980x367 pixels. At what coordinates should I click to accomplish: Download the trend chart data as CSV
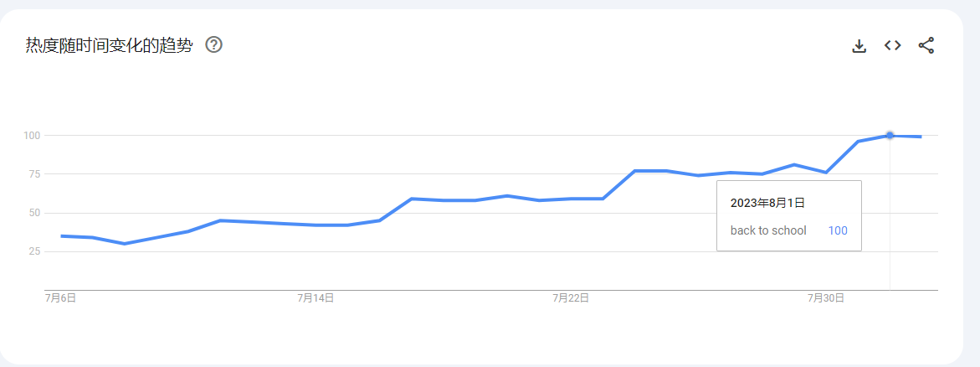click(859, 46)
